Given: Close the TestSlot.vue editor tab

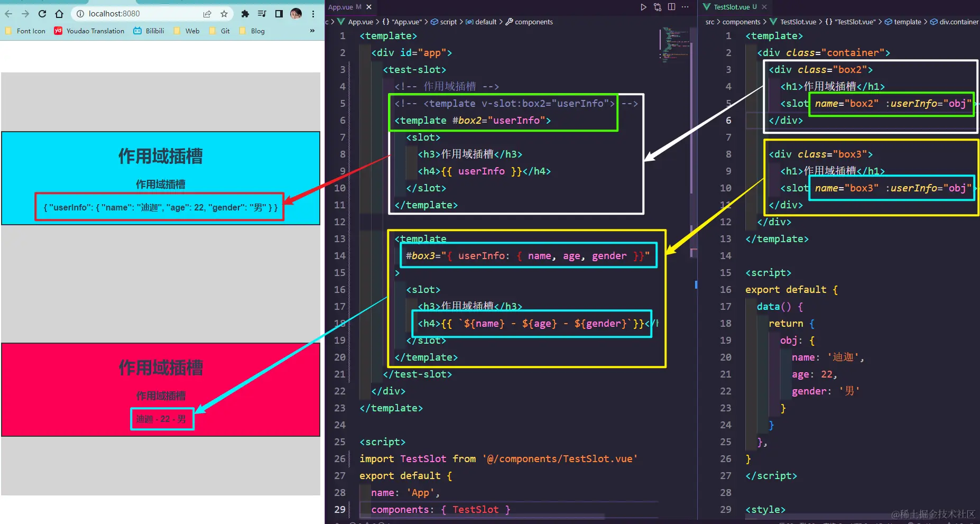Looking at the screenshot, I should tap(764, 7).
